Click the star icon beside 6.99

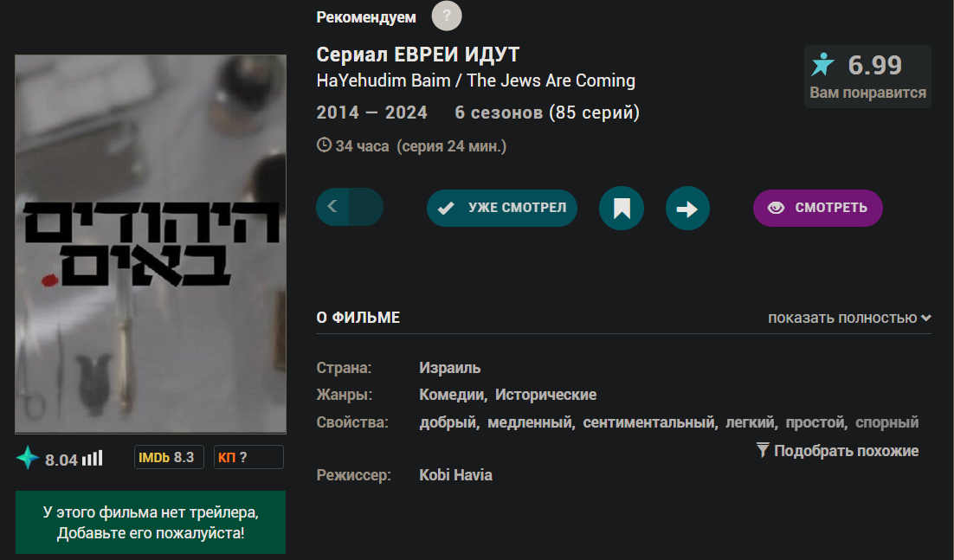823,64
